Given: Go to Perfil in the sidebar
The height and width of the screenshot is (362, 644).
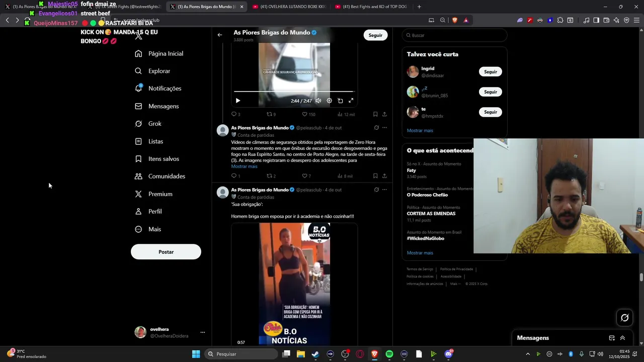Looking at the screenshot, I should 148,212.
